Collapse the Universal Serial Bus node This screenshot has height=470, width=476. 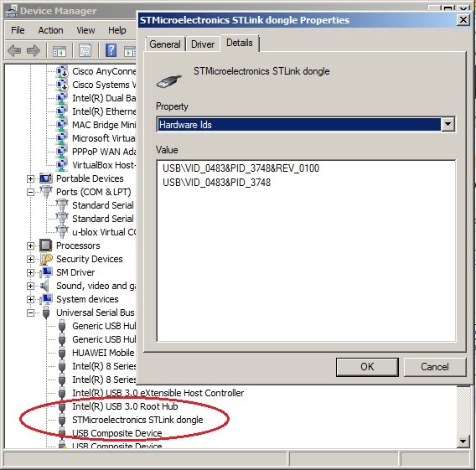pos(30,312)
